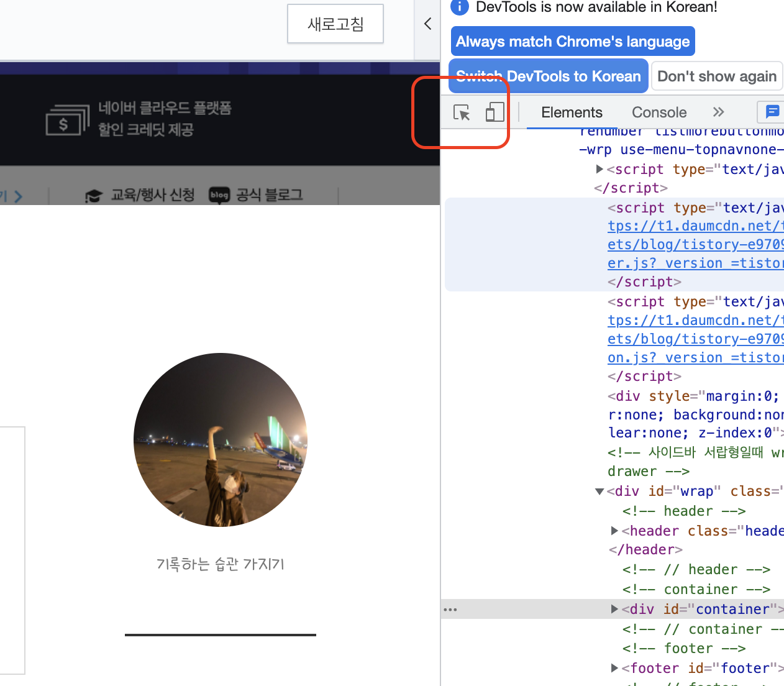Click Don't show again button
The height and width of the screenshot is (686, 784).
(717, 76)
